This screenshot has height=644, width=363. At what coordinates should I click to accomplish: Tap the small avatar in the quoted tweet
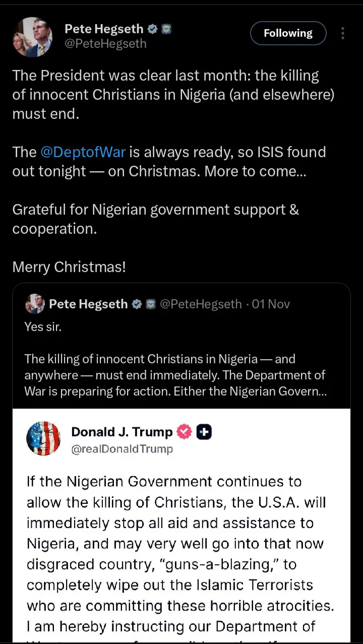pos(34,304)
